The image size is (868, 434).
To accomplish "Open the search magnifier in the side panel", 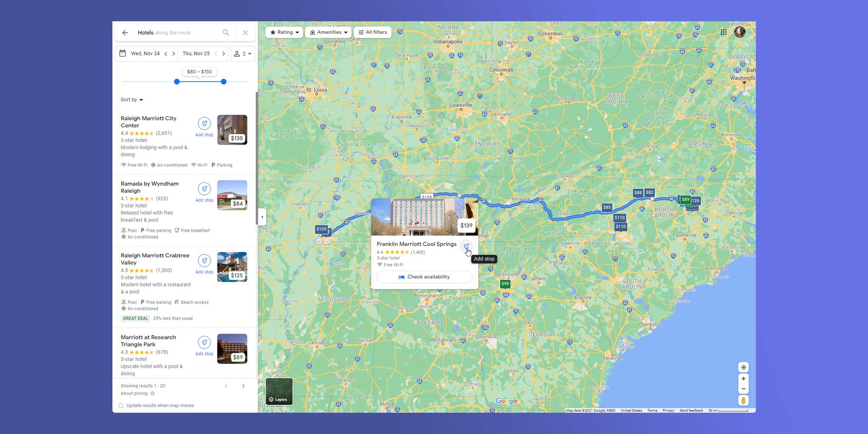I will pyautogui.click(x=226, y=33).
